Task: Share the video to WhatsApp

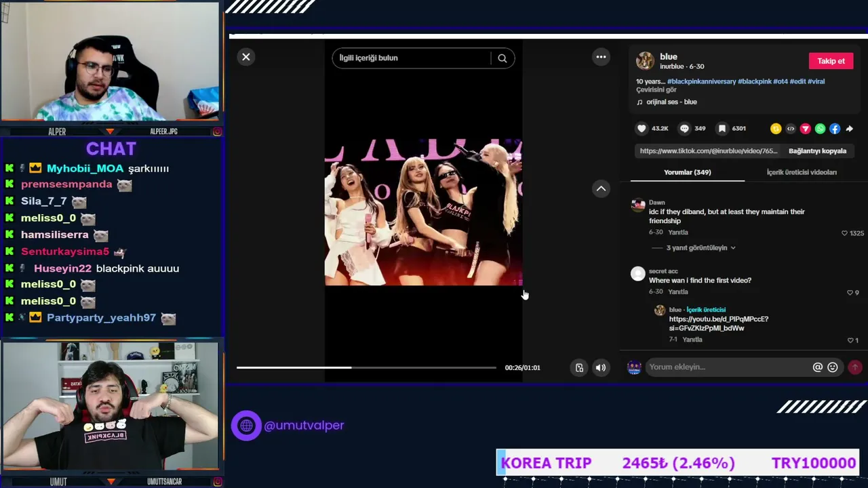Action: 821,129
